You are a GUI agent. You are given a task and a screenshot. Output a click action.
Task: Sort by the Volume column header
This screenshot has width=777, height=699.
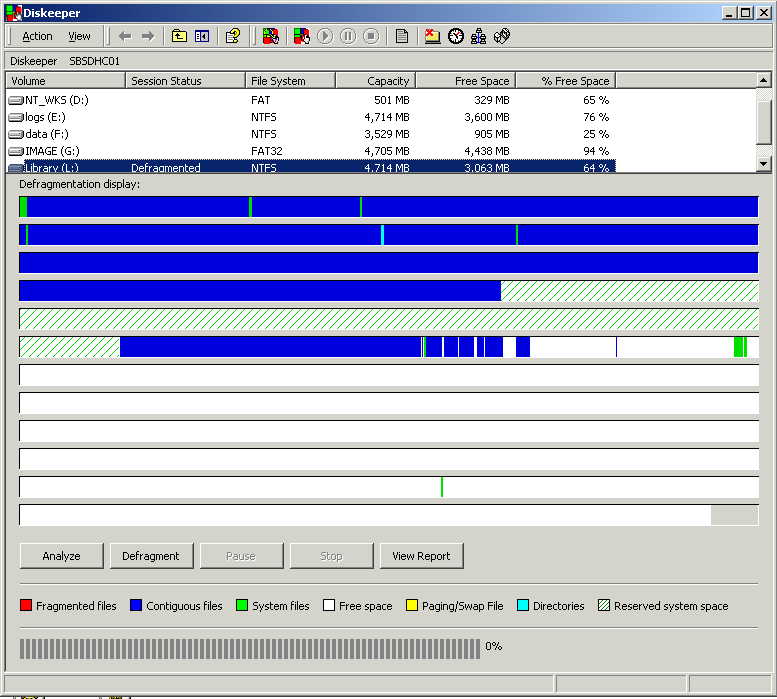click(x=65, y=81)
